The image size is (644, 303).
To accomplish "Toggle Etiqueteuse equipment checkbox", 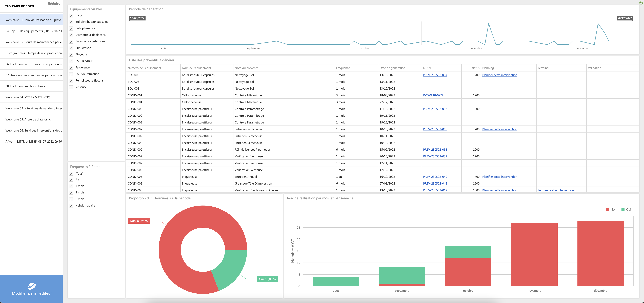I will click(x=71, y=48).
